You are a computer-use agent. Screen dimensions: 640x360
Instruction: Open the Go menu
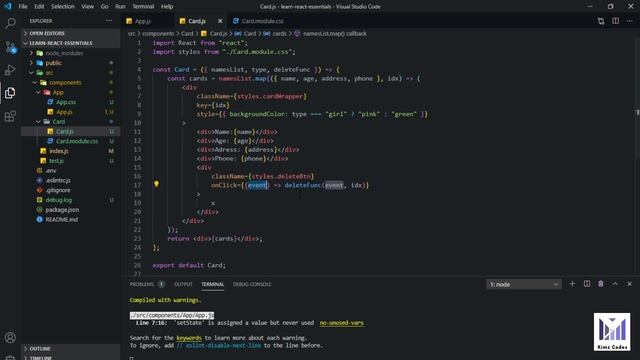pyautogui.click(x=104, y=7)
